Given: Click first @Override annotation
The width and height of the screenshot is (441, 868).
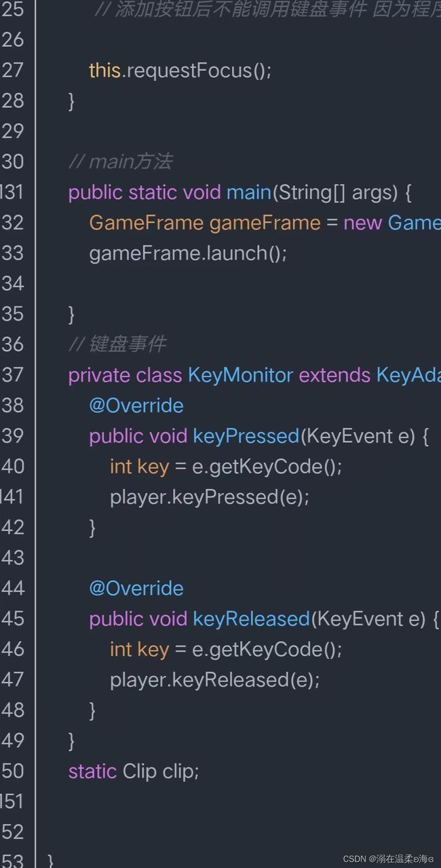Looking at the screenshot, I should pos(136,405).
